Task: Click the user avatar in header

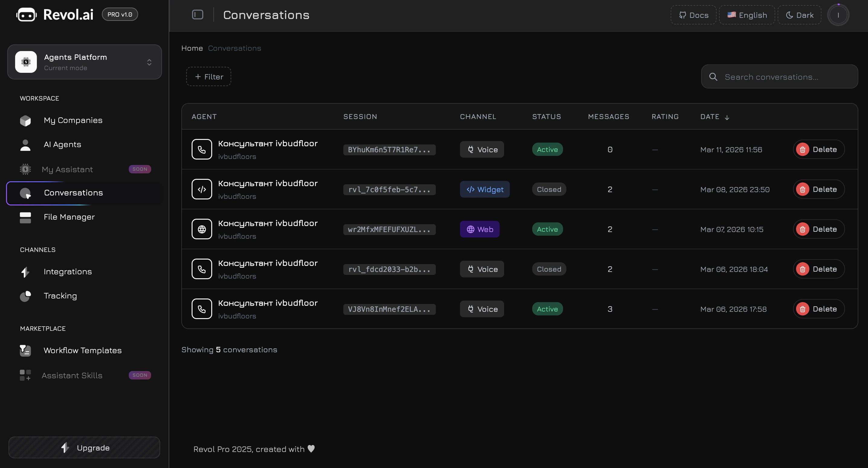Action: [x=838, y=15]
